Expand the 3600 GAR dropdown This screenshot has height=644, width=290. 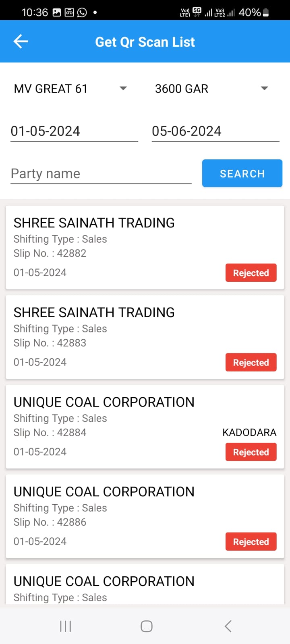pos(211,89)
